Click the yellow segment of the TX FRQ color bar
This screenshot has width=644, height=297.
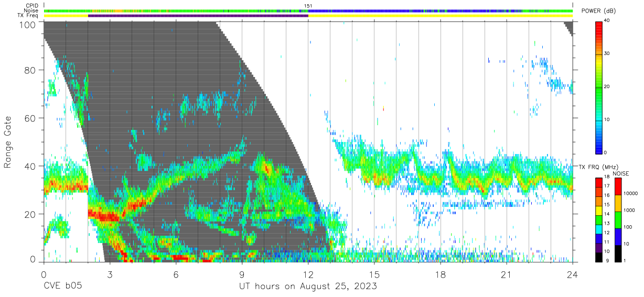(x=599, y=210)
